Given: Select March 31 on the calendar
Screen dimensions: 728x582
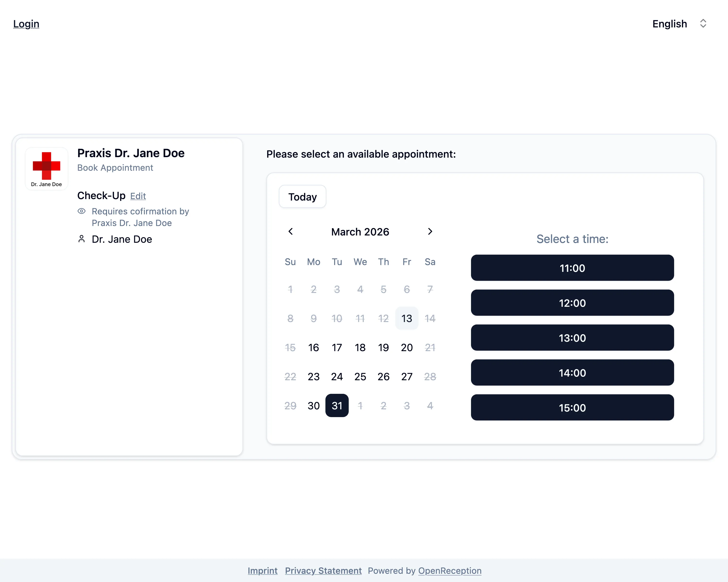Looking at the screenshot, I should tap(337, 405).
